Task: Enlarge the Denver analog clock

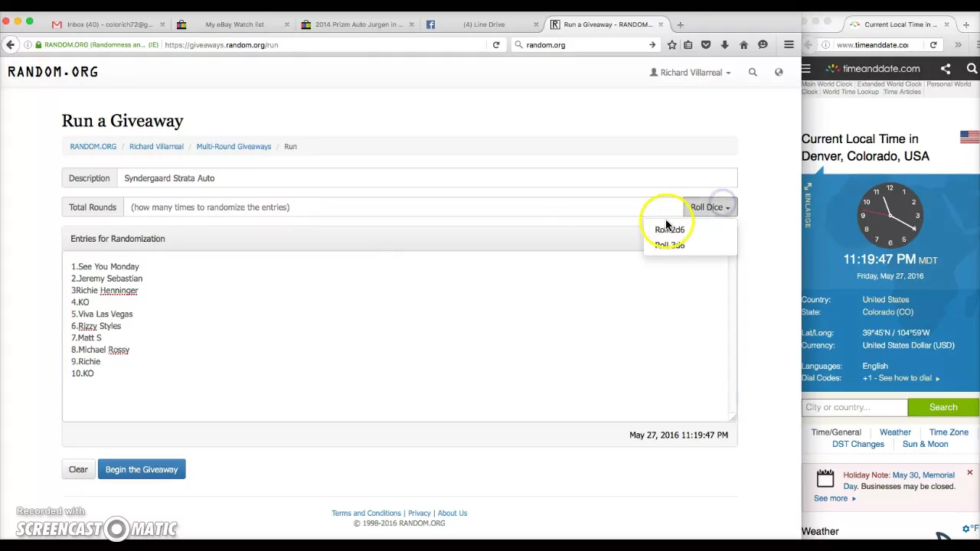Action: click(x=807, y=204)
